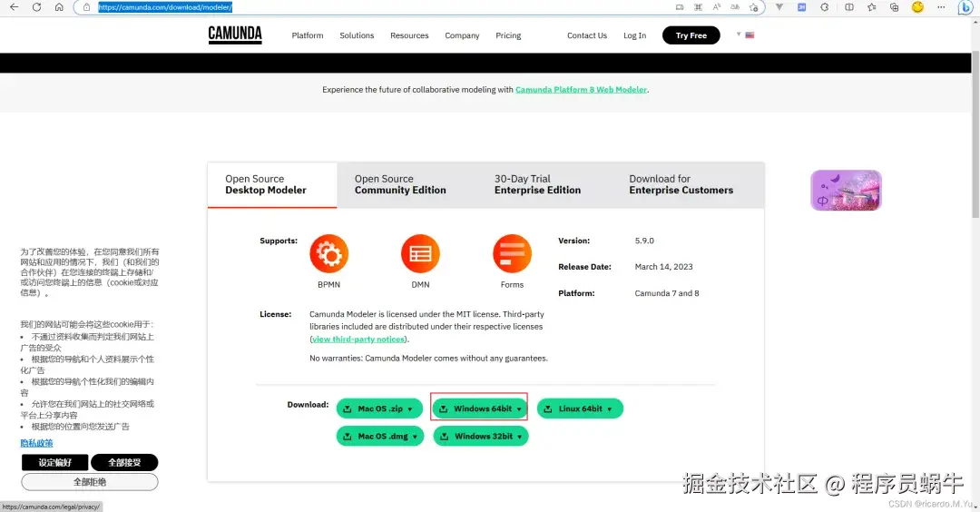Open the collections icon in toolbar
The image size is (980, 512).
[x=895, y=7]
